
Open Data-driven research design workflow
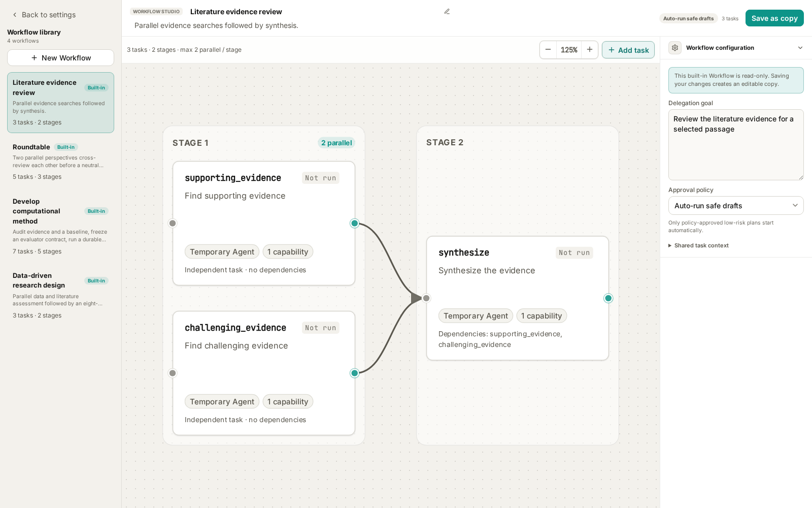60,295
